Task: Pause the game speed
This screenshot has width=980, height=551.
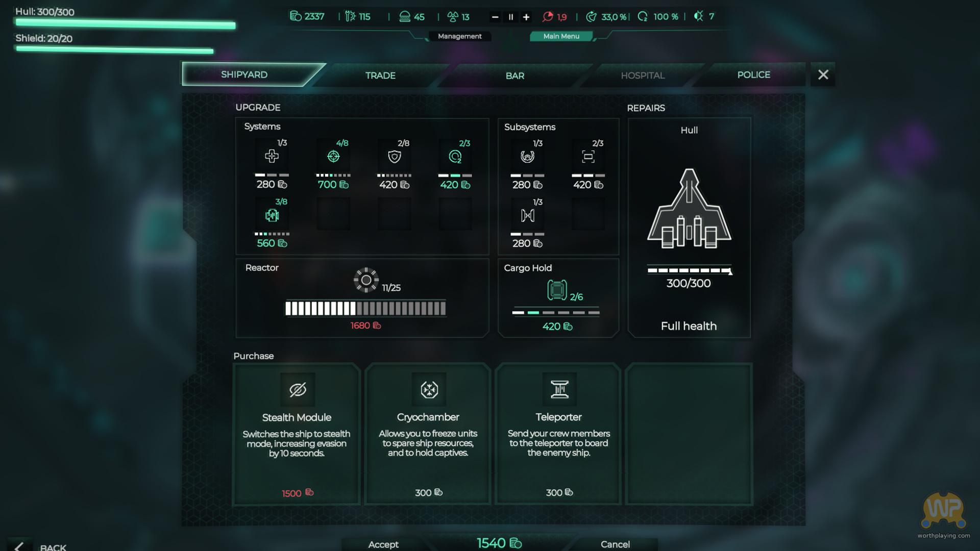Action: coord(510,17)
